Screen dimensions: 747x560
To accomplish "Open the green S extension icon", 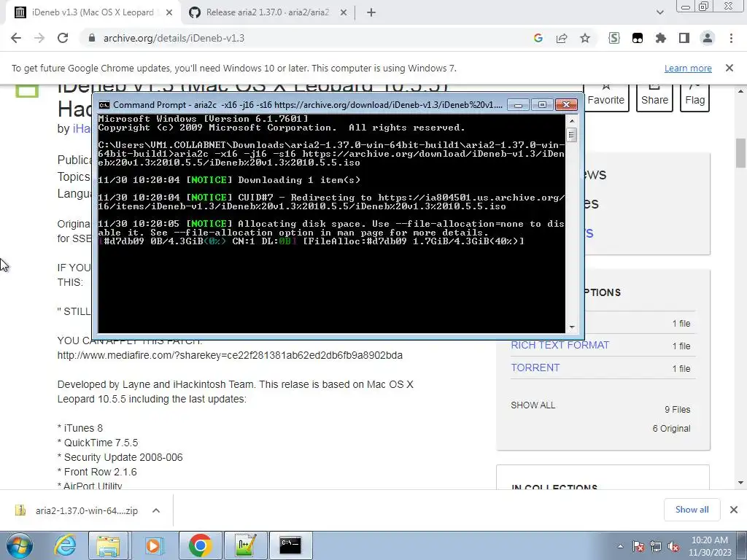I will pyautogui.click(x=614, y=38).
